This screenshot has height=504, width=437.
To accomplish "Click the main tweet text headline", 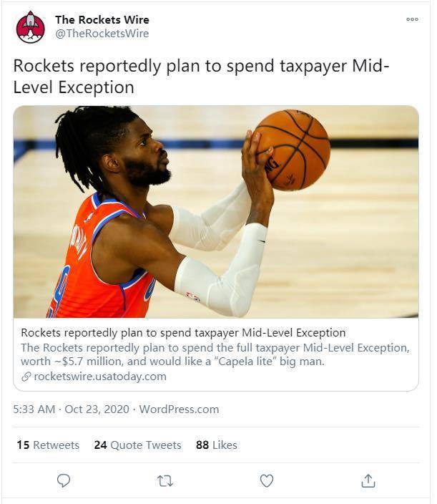I will [201, 77].
